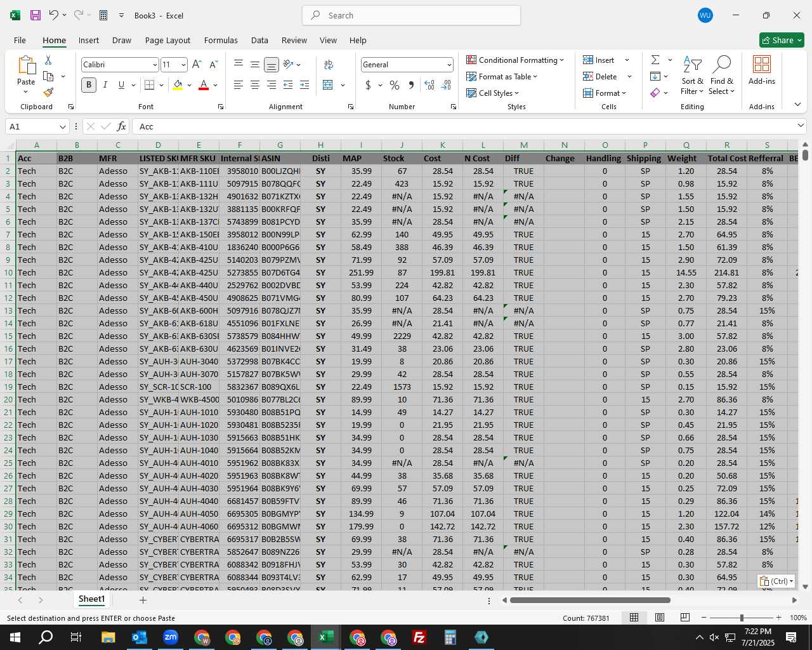812x650 pixels.
Task: Open the Add-ins button
Action: (761, 70)
